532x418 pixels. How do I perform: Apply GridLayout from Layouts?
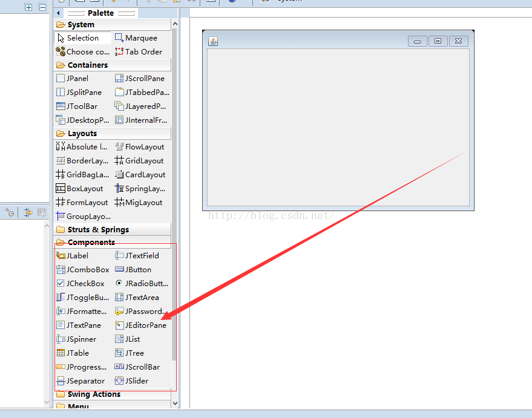(139, 161)
